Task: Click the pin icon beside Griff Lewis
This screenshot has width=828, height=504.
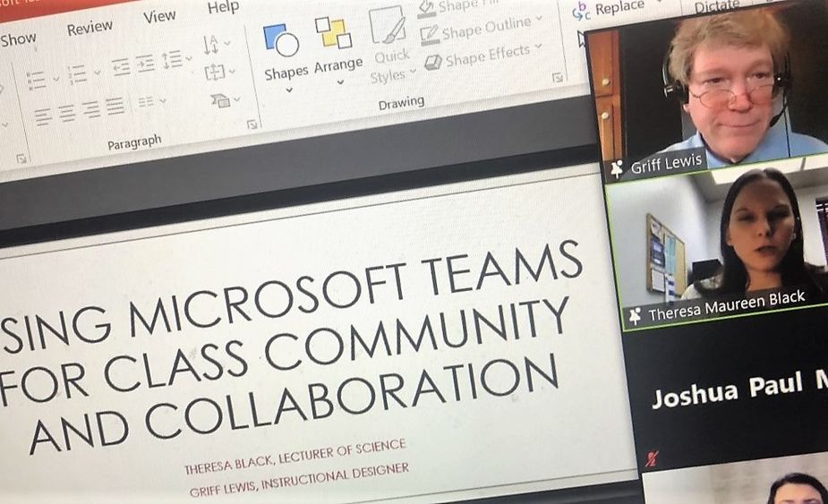Action: pos(616,169)
